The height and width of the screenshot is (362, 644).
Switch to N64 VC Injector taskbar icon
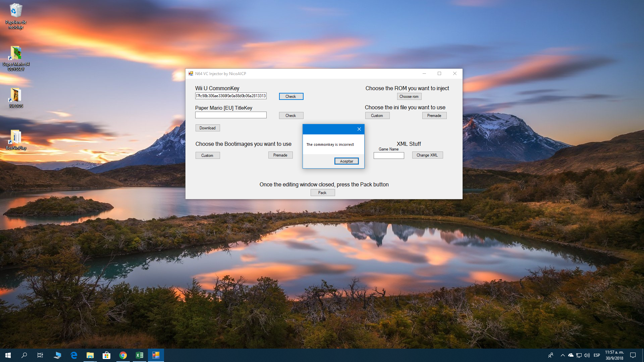pos(156,355)
